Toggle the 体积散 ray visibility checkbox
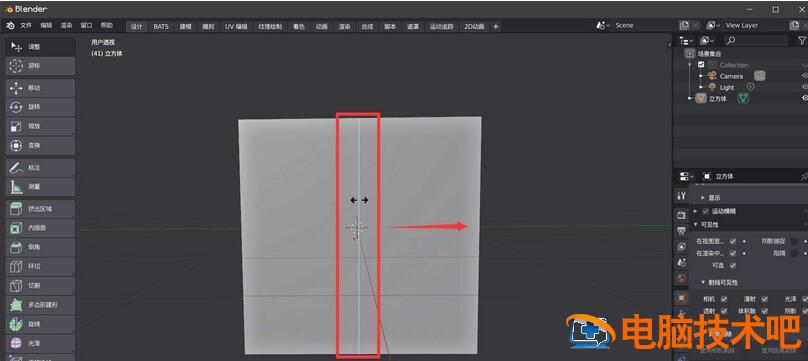Viewport: 808px width, 361px height. point(765,311)
